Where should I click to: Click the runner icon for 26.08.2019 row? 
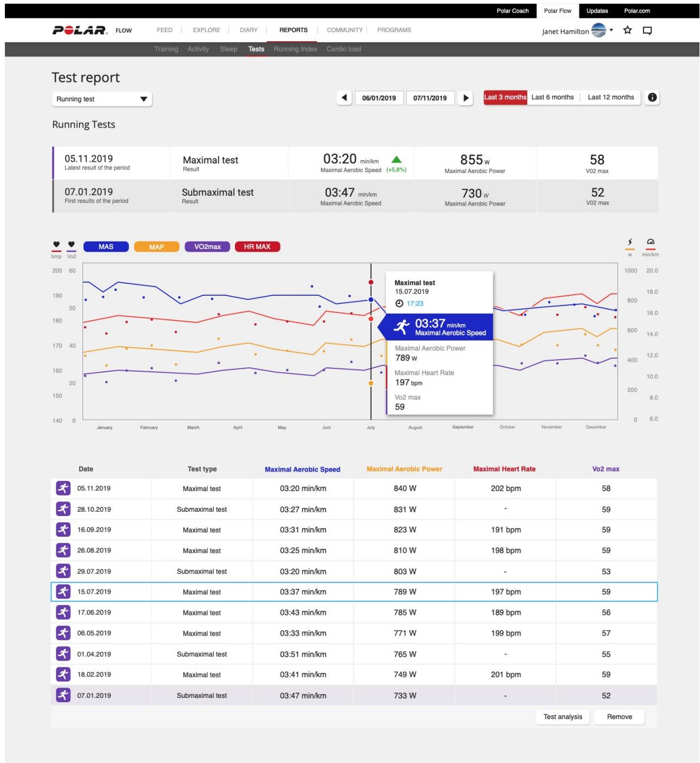(63, 550)
